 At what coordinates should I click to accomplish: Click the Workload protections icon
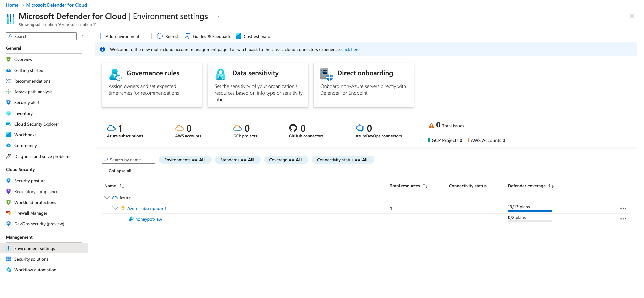(9, 202)
